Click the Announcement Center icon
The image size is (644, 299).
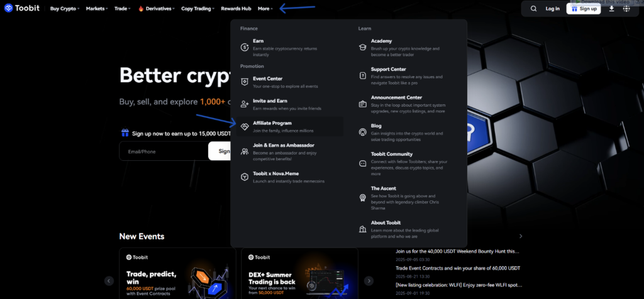tap(363, 104)
